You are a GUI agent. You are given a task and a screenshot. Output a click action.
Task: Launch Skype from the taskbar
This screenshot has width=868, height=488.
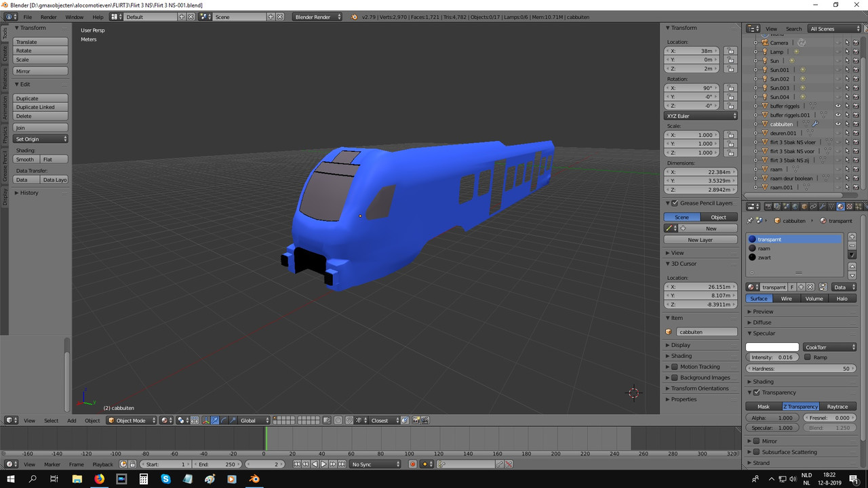point(166,479)
